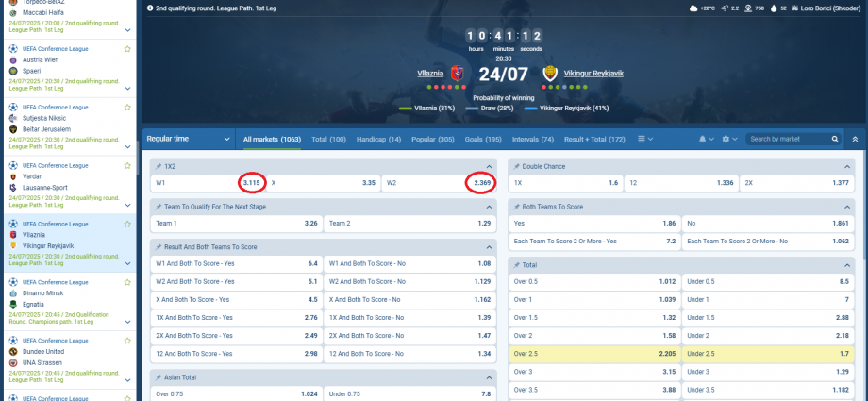Open the Goals (195) tab
This screenshot has height=401, width=868.
click(x=483, y=139)
